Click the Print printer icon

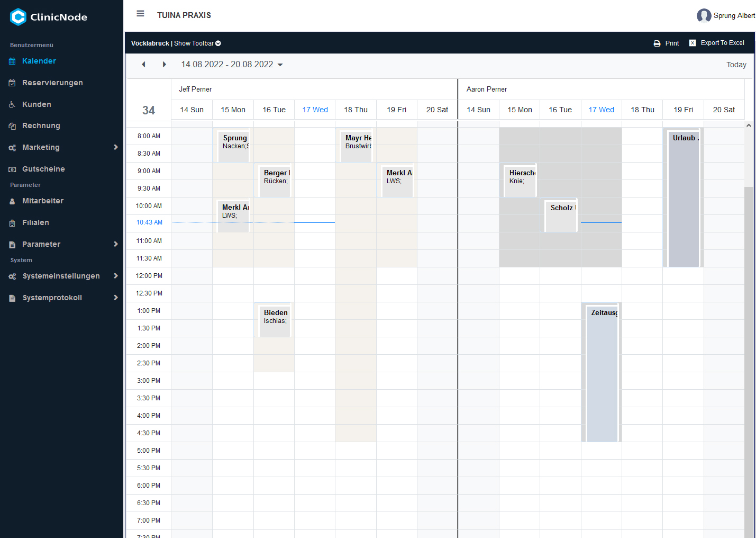[657, 43]
